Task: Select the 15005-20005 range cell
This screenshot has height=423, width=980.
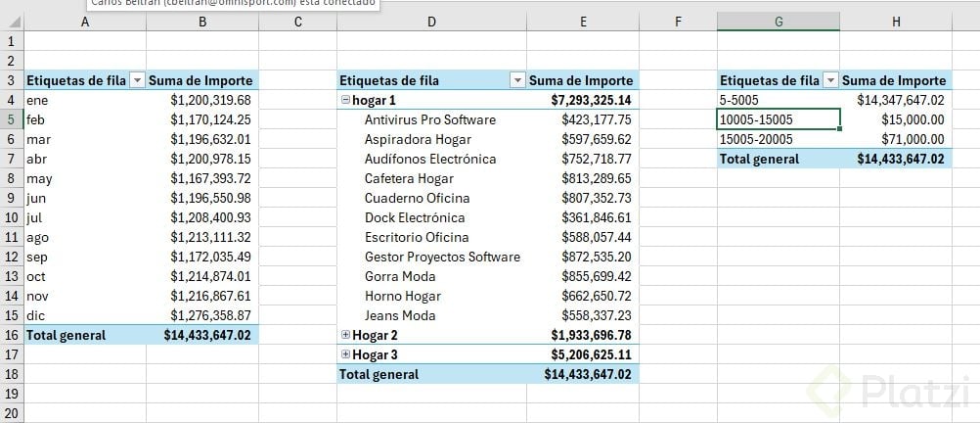Action: 779,139
